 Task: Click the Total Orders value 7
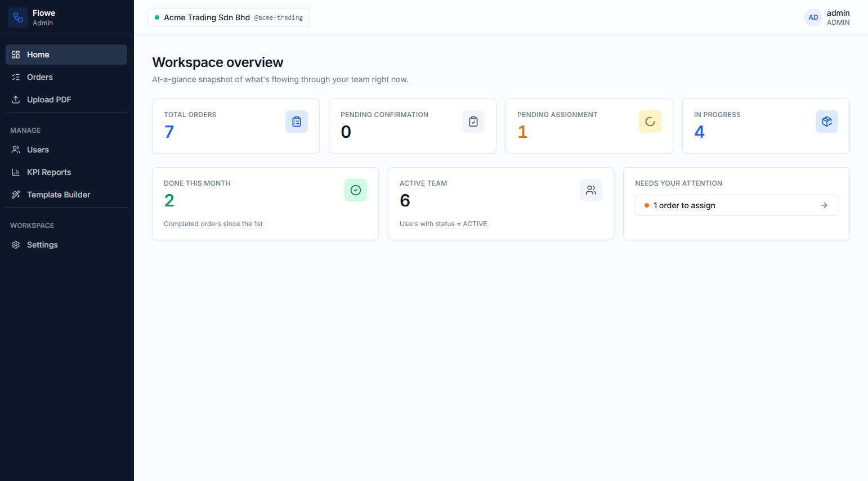coord(169,132)
